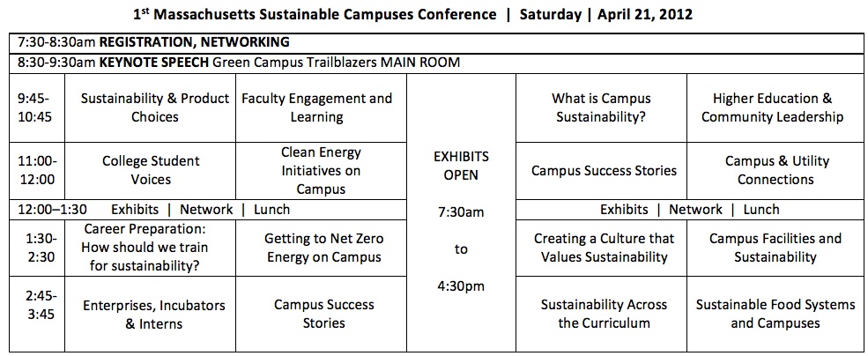Click Creating a Culture that Values Sustainability
The width and height of the screenshot is (868, 356).
[x=601, y=248]
